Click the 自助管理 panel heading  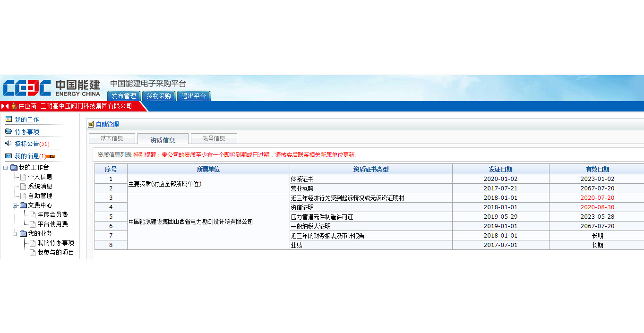pos(107,125)
